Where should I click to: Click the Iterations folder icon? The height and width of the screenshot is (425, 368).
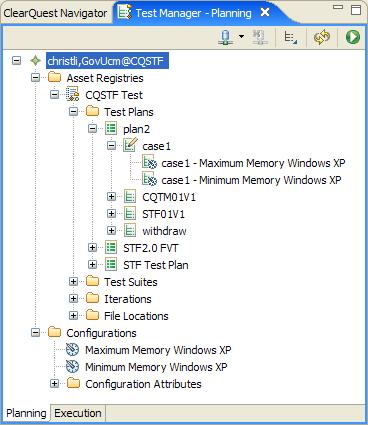(92, 298)
